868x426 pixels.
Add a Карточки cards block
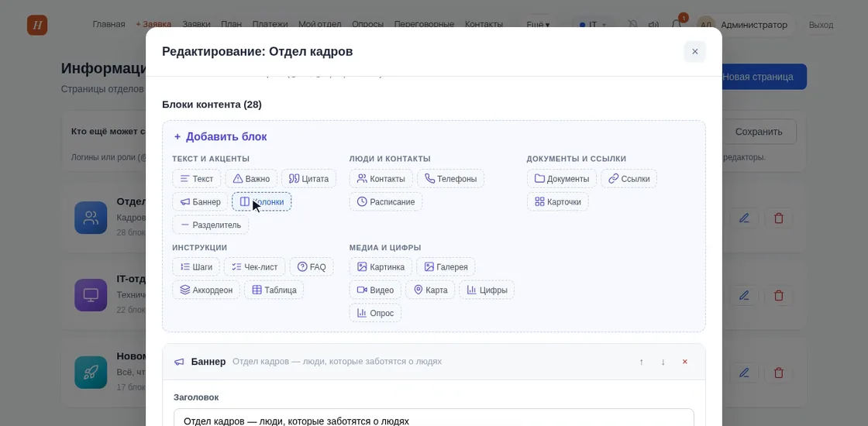pos(557,202)
